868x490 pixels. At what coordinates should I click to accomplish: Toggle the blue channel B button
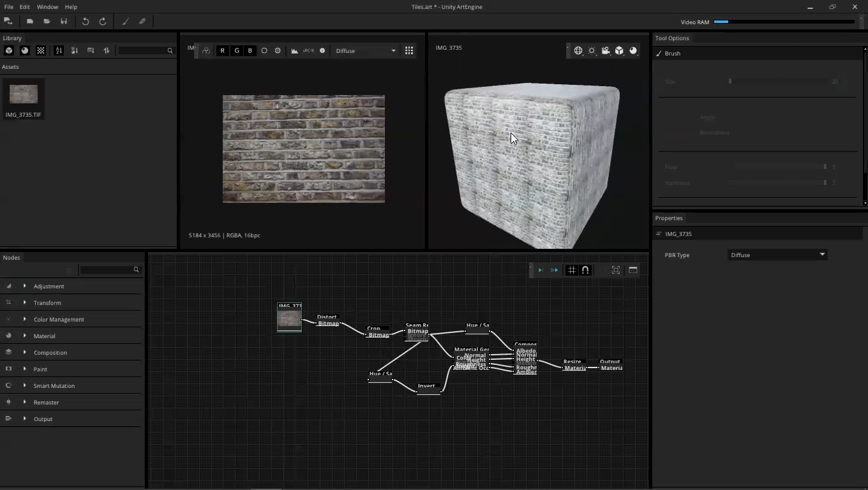point(250,50)
